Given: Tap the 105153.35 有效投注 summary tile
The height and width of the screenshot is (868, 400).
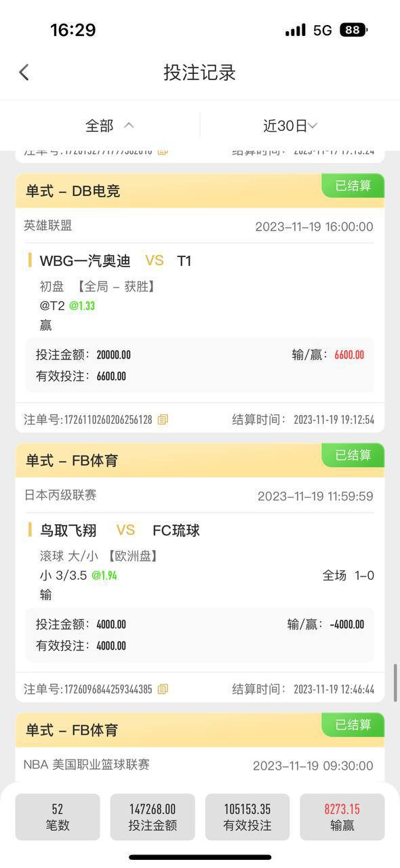Looking at the screenshot, I should pos(247,817).
